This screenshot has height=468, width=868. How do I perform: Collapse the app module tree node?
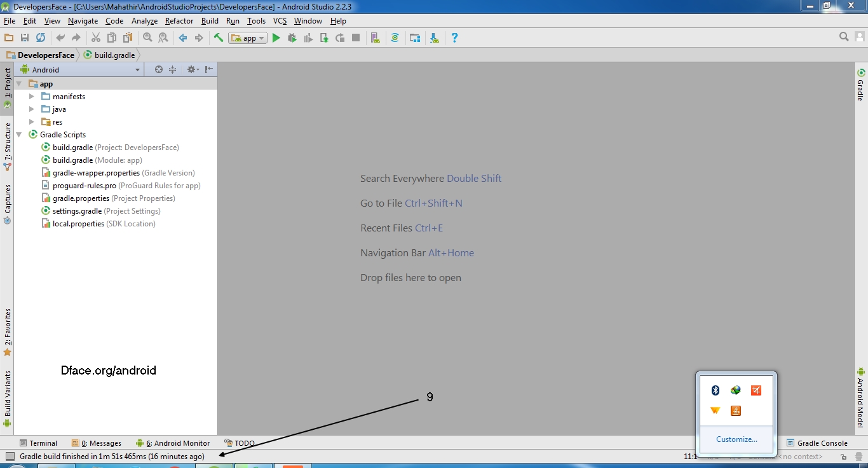[x=19, y=84]
